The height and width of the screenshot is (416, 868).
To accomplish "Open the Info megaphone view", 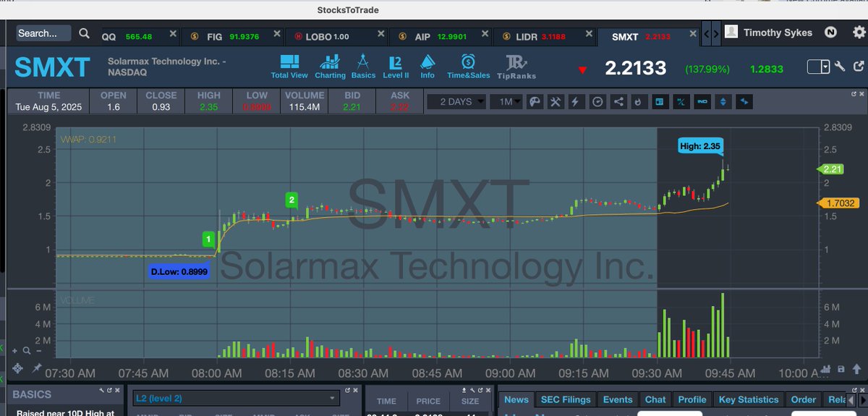I will point(427,67).
